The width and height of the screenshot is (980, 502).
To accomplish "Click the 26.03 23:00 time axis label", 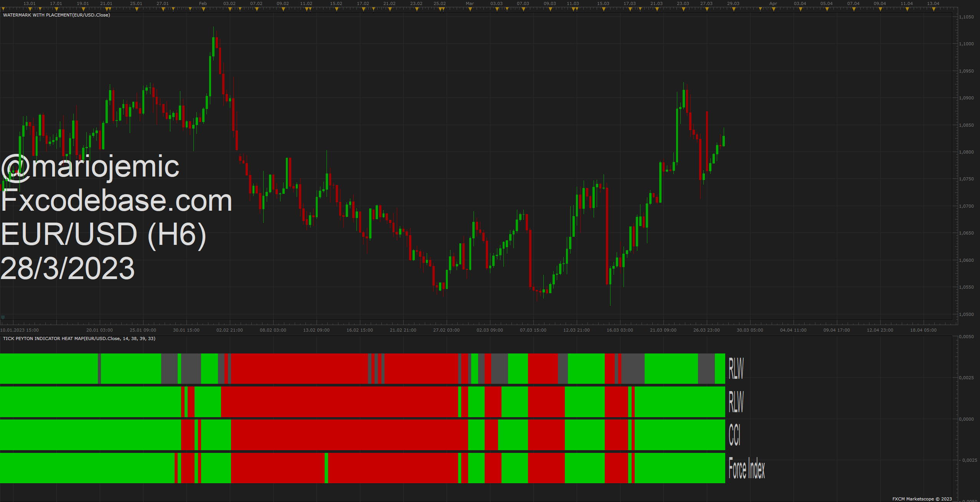I will point(706,330).
